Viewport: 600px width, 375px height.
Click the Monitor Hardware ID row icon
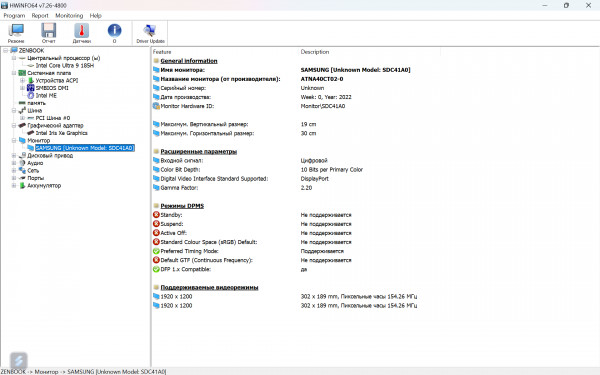point(156,106)
